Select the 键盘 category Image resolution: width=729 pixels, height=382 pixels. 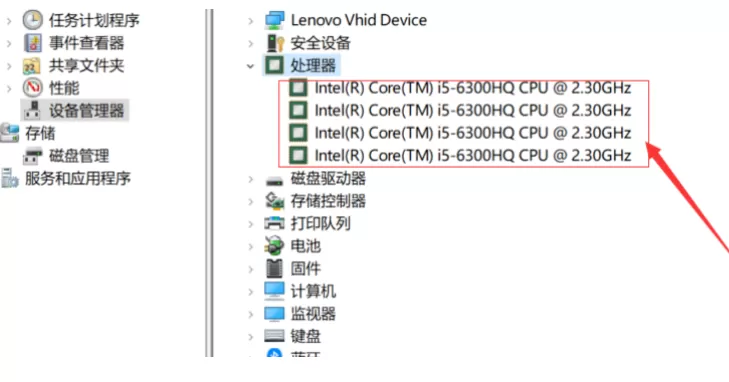[x=305, y=336]
